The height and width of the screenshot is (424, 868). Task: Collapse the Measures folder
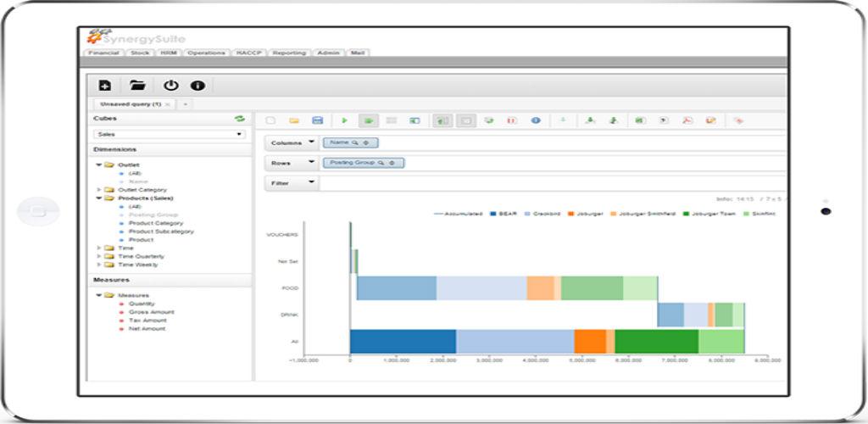coord(99,296)
